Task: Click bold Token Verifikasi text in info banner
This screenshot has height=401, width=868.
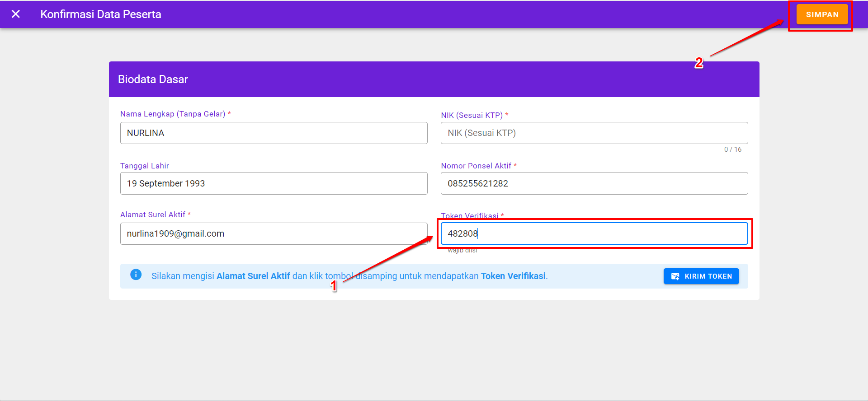Action: tap(513, 276)
